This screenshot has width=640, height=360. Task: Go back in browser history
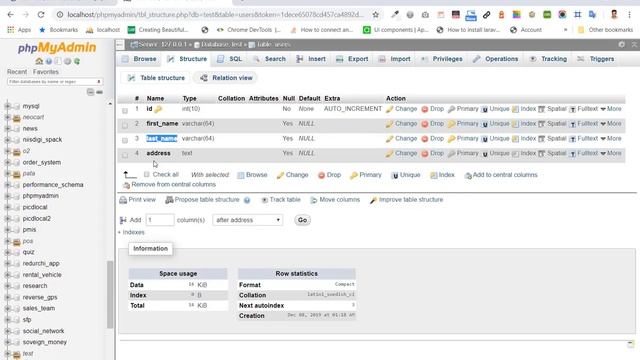click(x=11, y=15)
